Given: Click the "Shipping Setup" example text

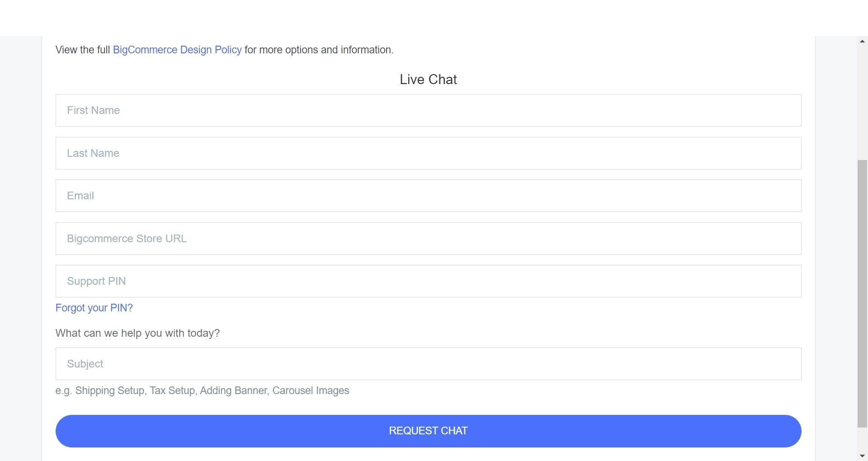Looking at the screenshot, I should [110, 390].
